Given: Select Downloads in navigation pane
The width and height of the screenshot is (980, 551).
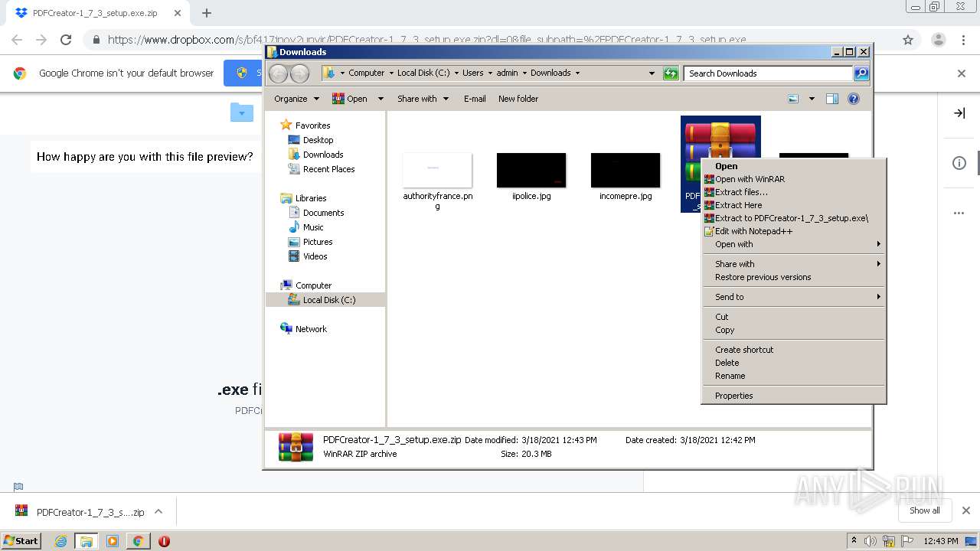Looking at the screenshot, I should [x=315, y=155].
